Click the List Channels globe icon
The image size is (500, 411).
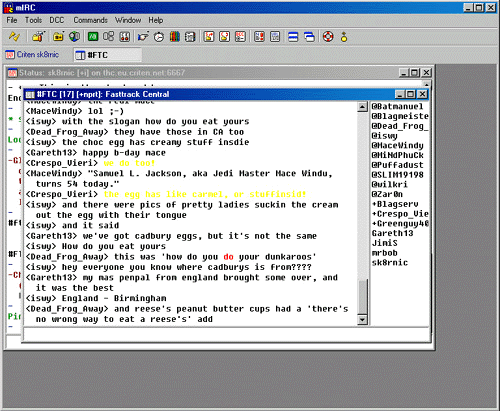[74, 36]
